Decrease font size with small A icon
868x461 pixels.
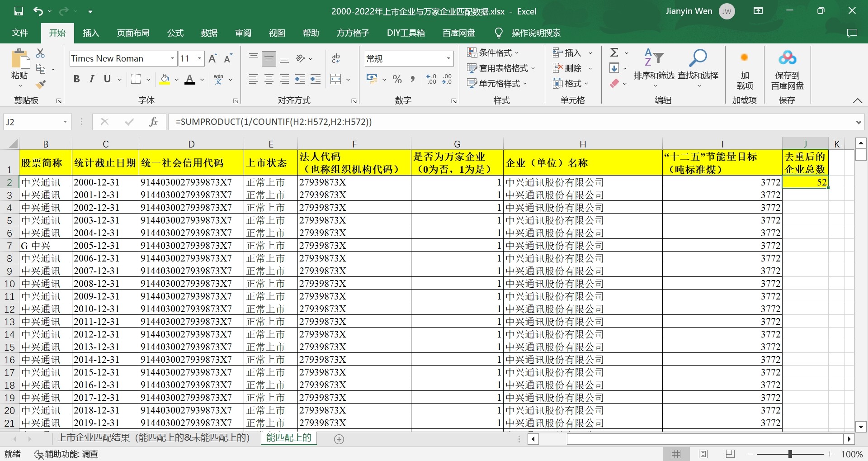coord(228,58)
